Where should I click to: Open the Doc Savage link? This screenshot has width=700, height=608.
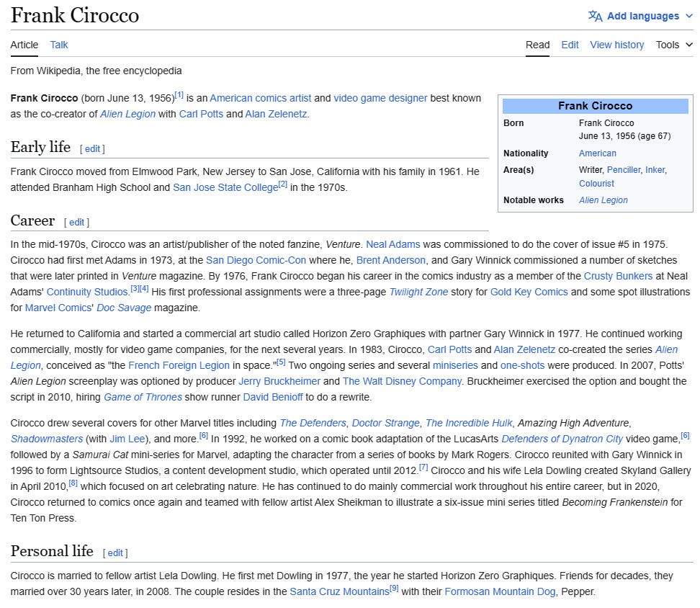124,308
